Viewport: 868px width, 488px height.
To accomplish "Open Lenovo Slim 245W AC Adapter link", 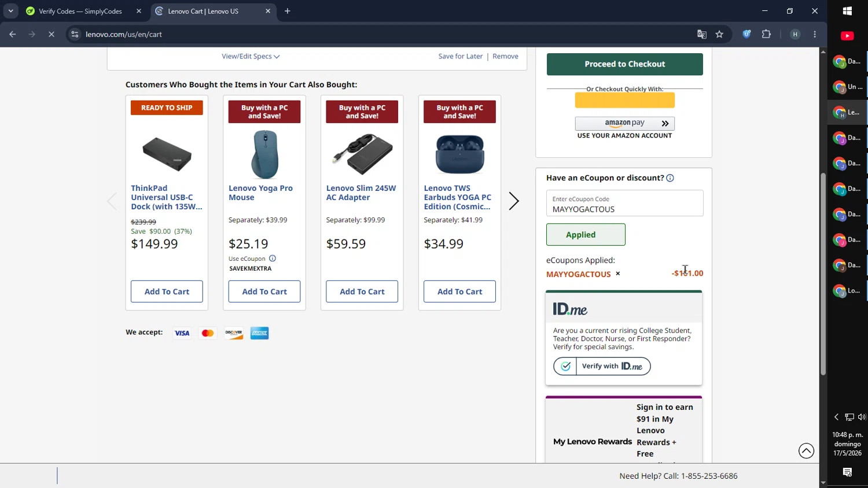I will [361, 193].
